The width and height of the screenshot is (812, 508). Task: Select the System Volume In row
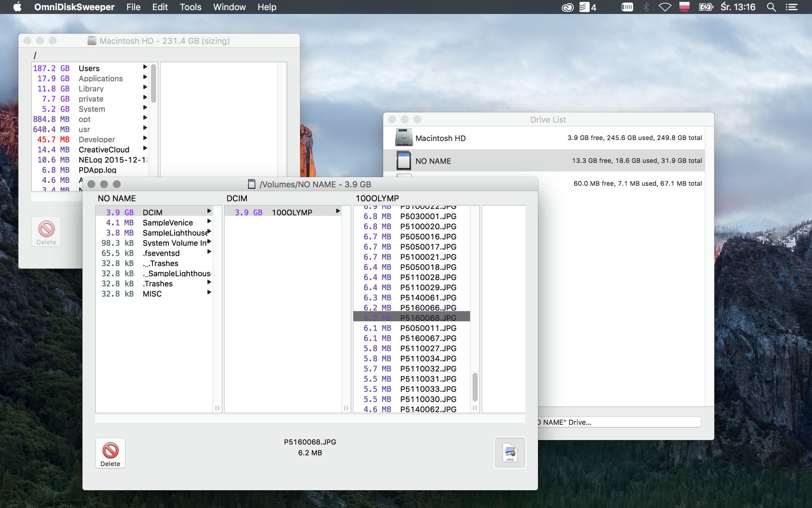point(154,243)
